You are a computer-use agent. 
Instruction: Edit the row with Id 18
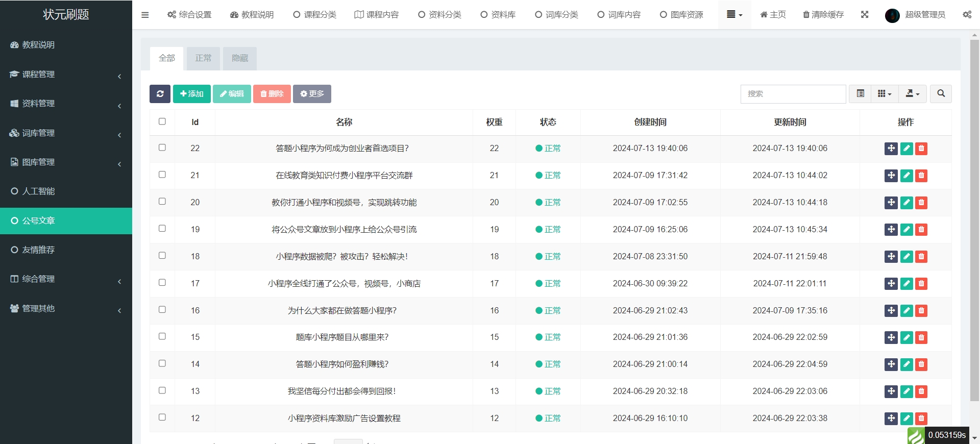click(x=906, y=257)
